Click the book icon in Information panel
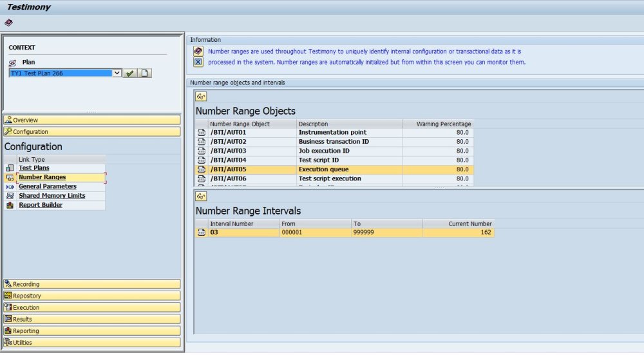The image size is (644, 355). tap(198, 52)
